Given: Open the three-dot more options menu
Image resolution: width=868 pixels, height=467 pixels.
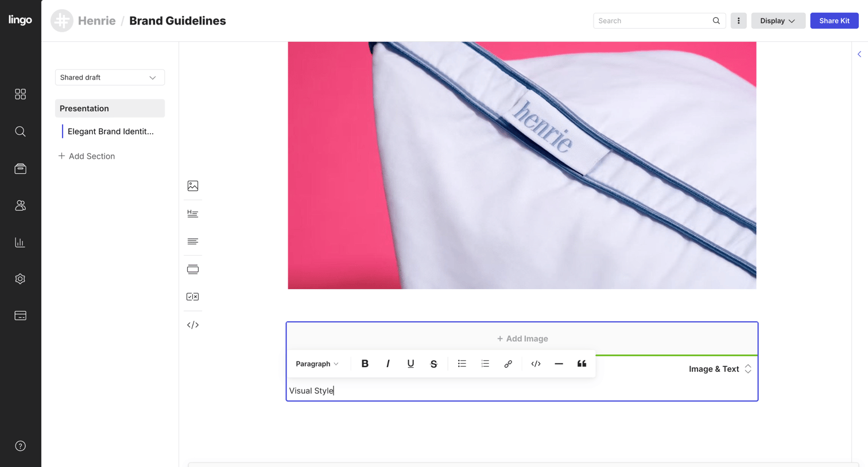Looking at the screenshot, I should (738, 21).
